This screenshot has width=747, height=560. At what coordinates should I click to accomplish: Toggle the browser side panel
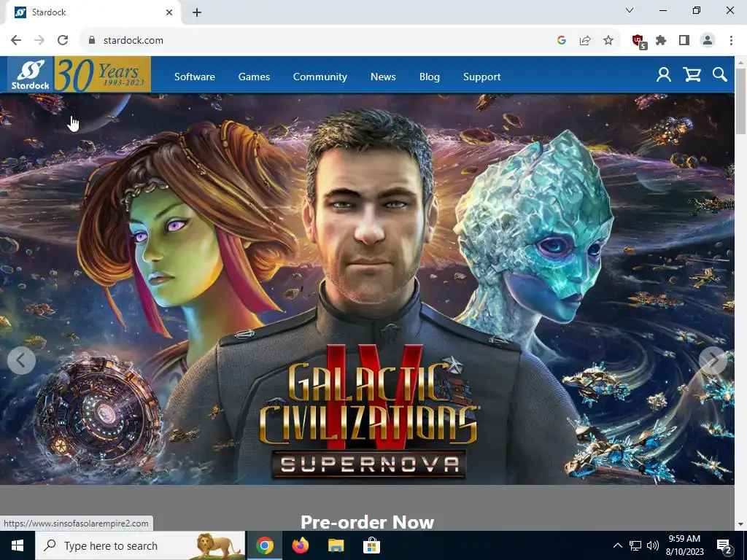684,41
